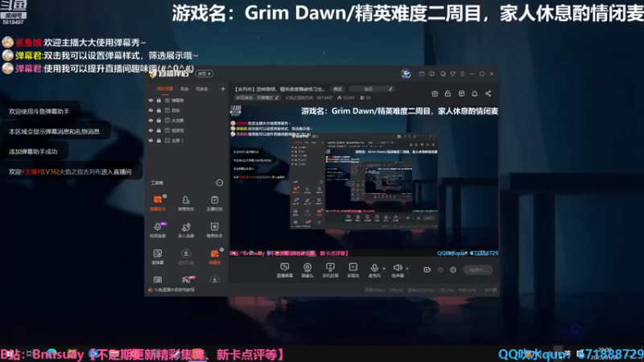The height and width of the screenshot is (362, 644).
Task: Click the first icon in bottom tool row
Action: [157, 280]
